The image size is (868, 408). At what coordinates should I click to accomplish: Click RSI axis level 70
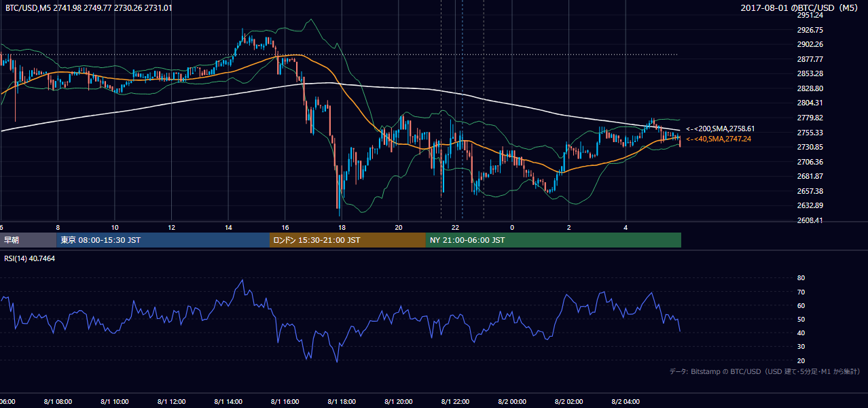tap(801, 292)
